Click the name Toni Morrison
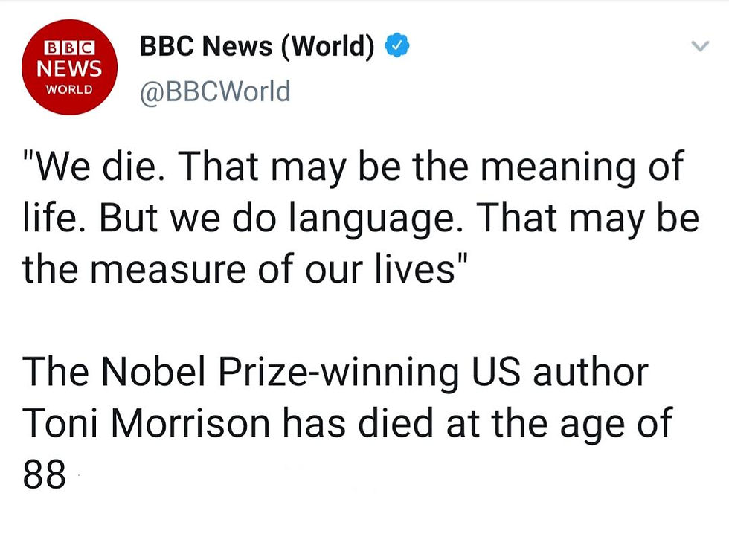This screenshot has width=729, height=560. (147, 423)
